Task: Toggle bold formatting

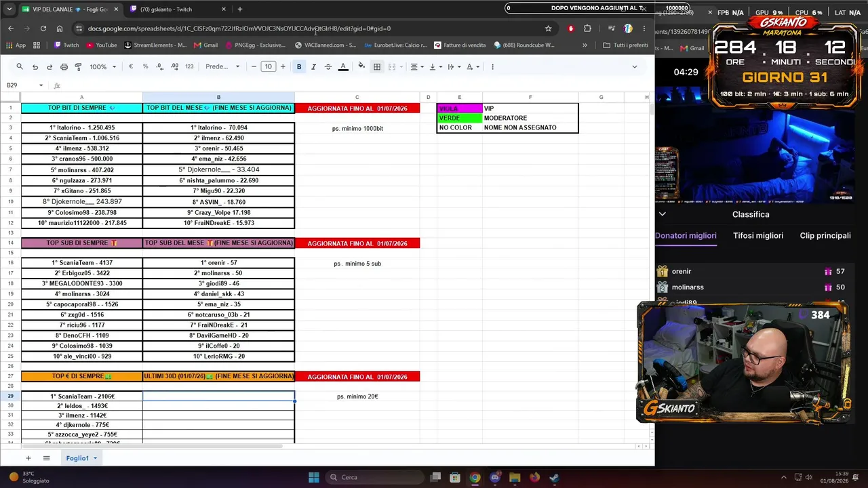Action: pyautogui.click(x=299, y=66)
